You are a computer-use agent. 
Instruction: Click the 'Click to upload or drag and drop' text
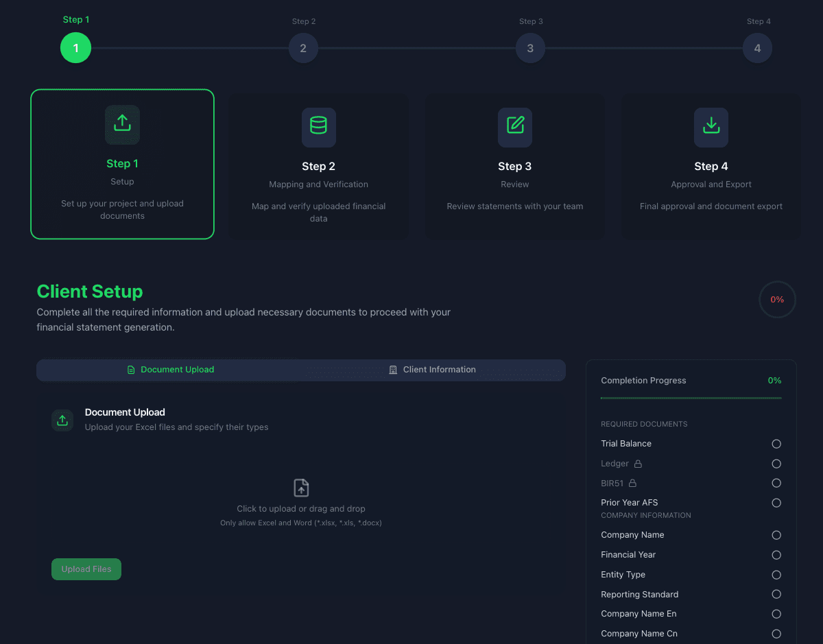pyautogui.click(x=301, y=509)
